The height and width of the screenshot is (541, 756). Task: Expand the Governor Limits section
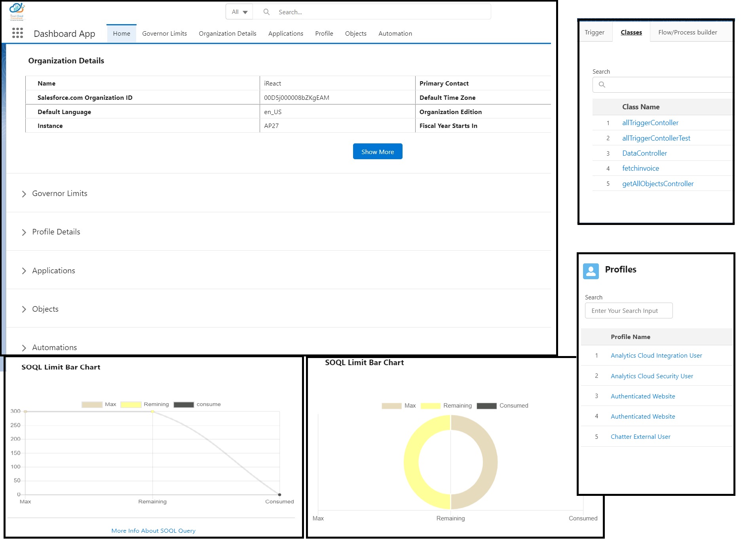55,193
